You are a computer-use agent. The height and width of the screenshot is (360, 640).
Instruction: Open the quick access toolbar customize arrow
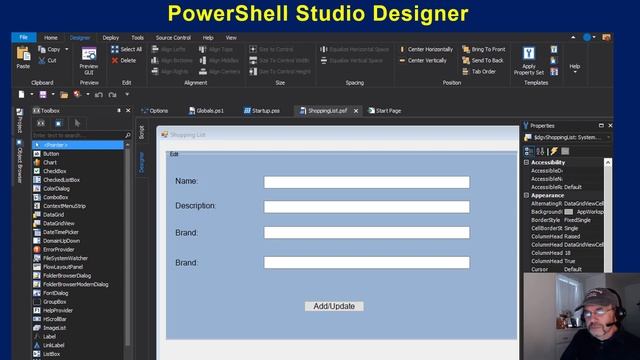[x=127, y=95]
